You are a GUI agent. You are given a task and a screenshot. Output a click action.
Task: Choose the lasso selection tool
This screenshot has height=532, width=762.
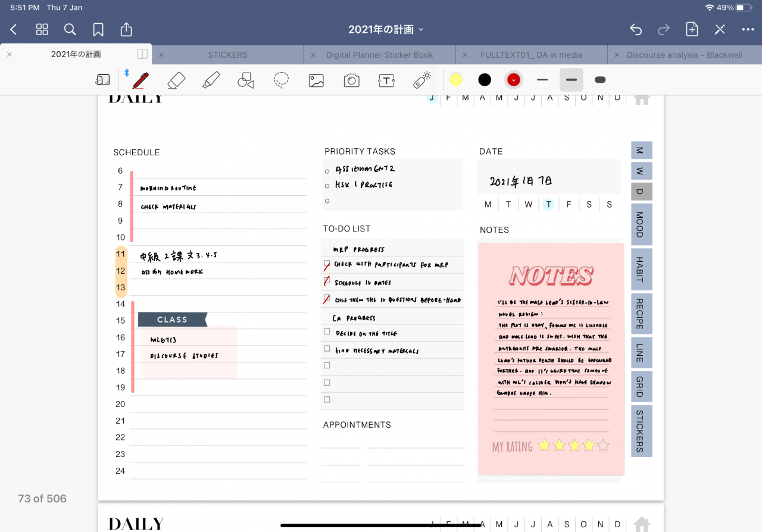click(x=282, y=80)
